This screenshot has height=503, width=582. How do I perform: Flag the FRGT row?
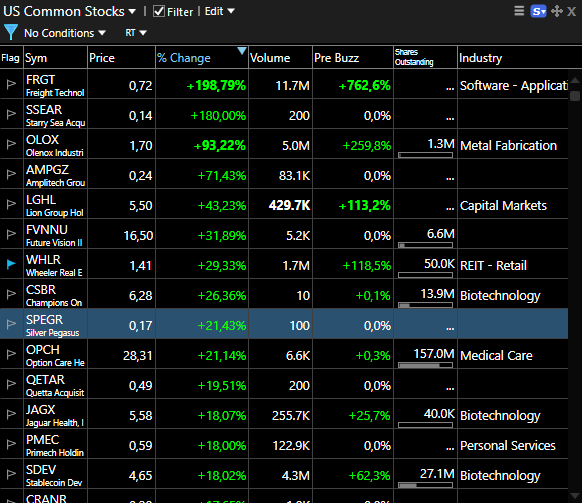[11, 84]
